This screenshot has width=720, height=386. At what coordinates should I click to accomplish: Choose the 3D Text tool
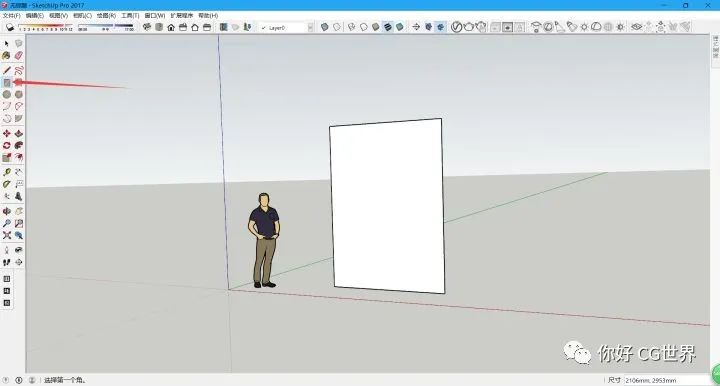[18, 196]
